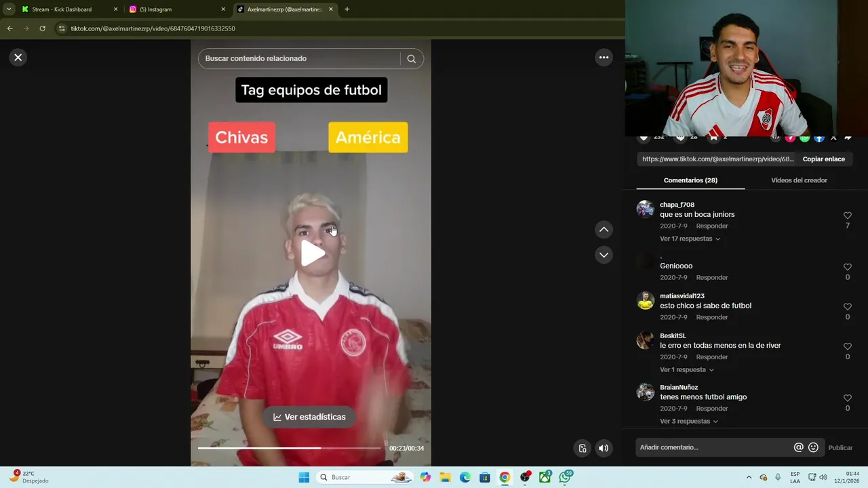The image size is (868, 488).
Task: Open Microsoft Edge from the taskbar
Action: click(465, 477)
